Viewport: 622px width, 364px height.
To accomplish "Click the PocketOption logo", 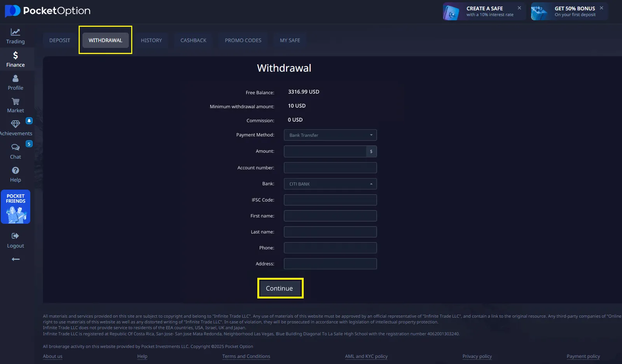I will tap(47, 11).
